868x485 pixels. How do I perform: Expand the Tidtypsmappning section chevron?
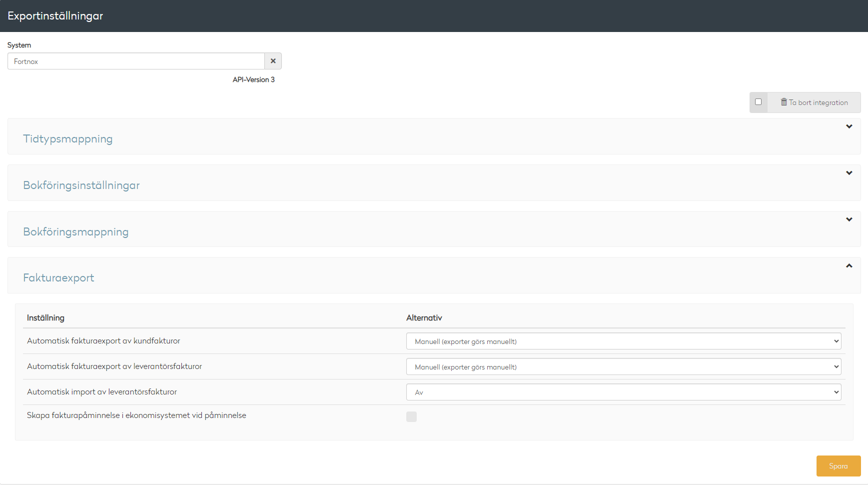tap(849, 126)
